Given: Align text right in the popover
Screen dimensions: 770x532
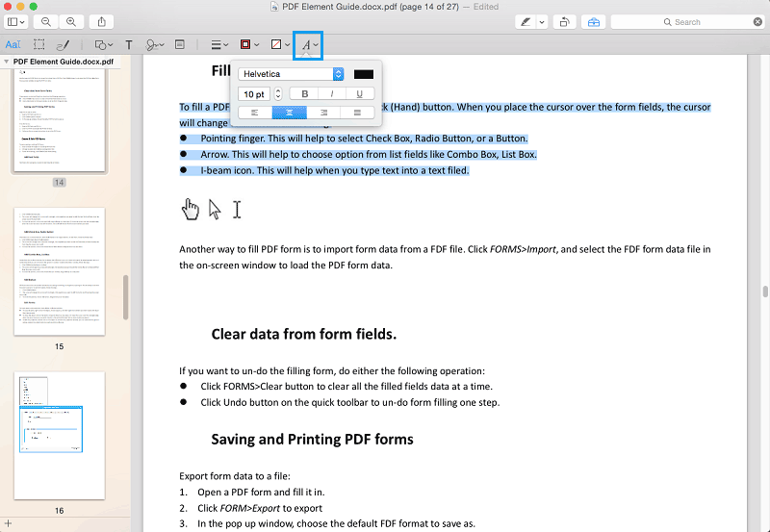Looking at the screenshot, I should [323, 113].
